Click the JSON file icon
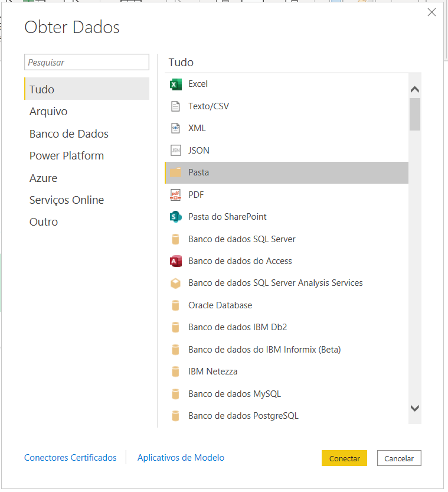The image size is (448, 492). [x=175, y=151]
